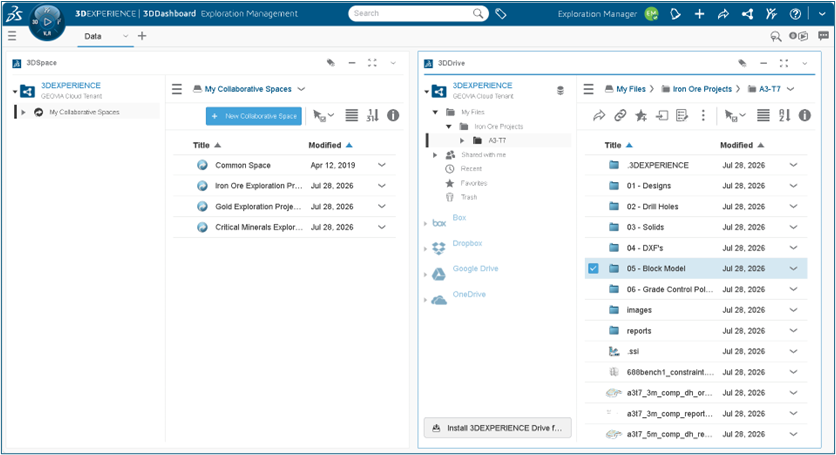
Task: Expand My Collaborative Spaces tree node
Action: pyautogui.click(x=23, y=112)
